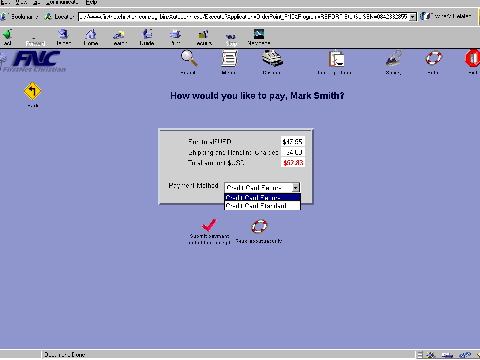Select the highlighted Credit Card option
Image resolution: width=480 pixels, height=360 pixels.
[262, 197]
